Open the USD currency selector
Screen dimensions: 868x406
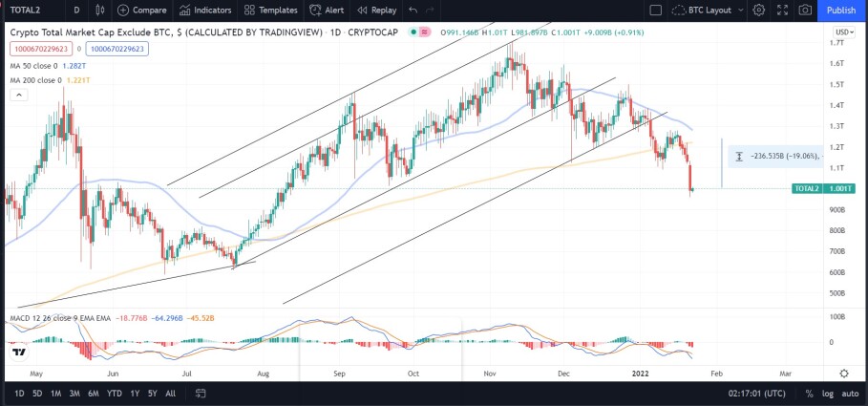(843, 32)
